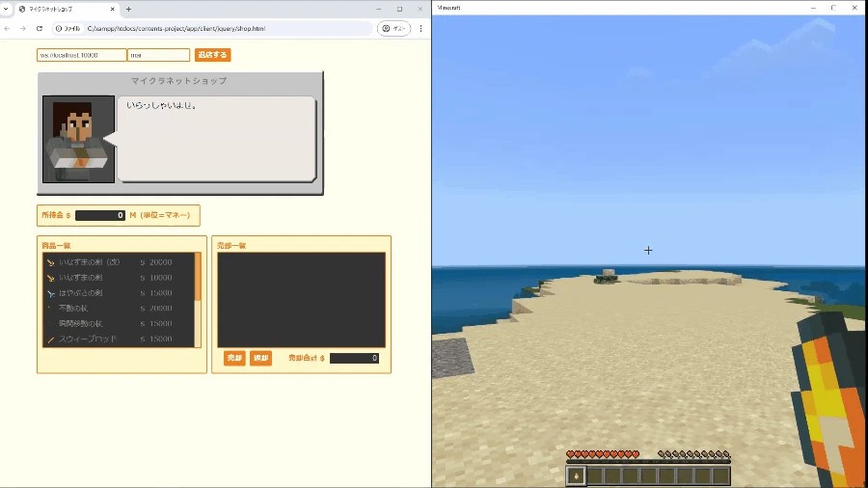Click the 売却 sell button

coord(234,358)
